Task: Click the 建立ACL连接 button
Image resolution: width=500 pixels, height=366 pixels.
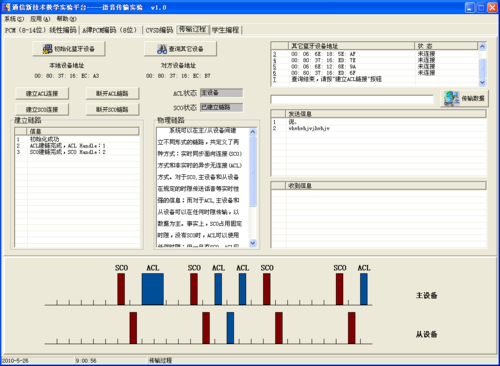Action: [42, 93]
